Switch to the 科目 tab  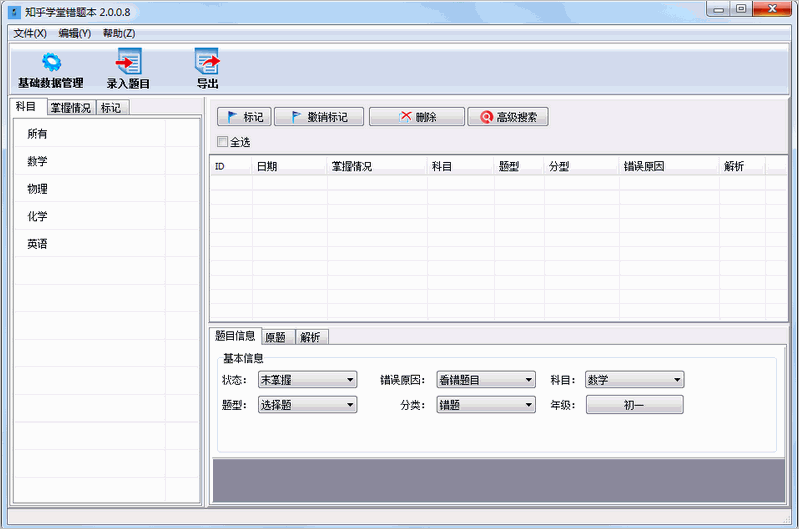(x=28, y=107)
